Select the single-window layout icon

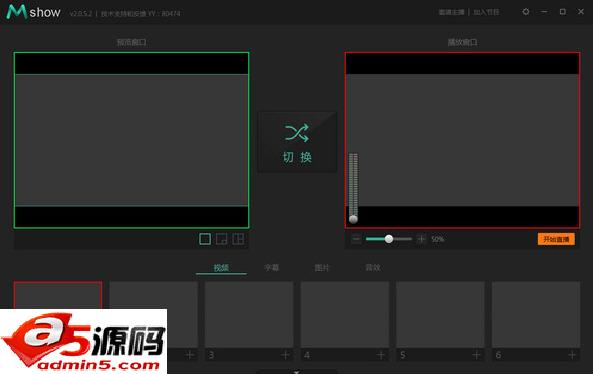pyautogui.click(x=205, y=239)
